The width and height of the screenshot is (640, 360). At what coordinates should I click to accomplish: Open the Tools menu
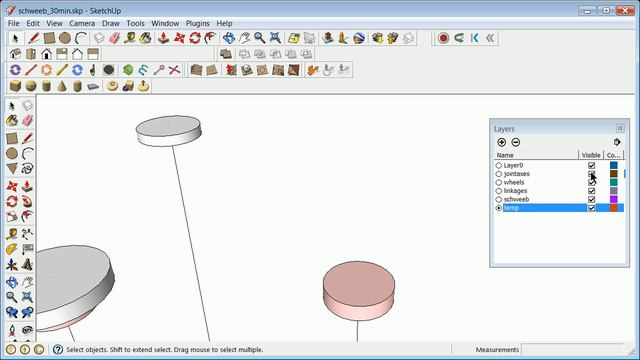click(x=135, y=23)
